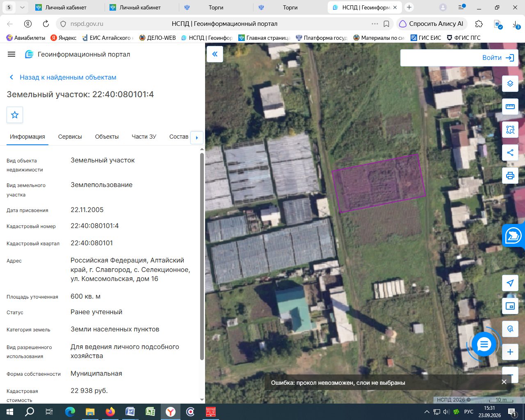The image size is (525, 420).
Task: Open Excel from the Windows taskbar
Action: coord(150,412)
